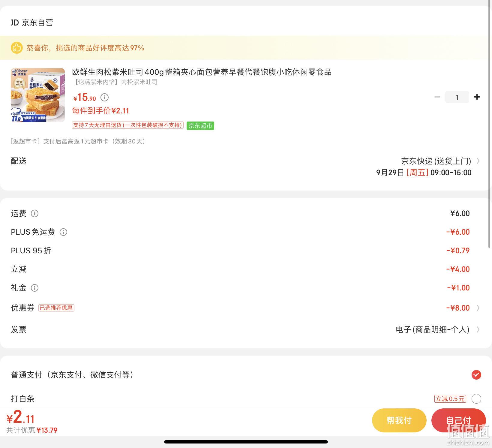492x448 pixels.
Task: Click the 电子(商品明细-个人) invoice value
Action: pos(432,329)
